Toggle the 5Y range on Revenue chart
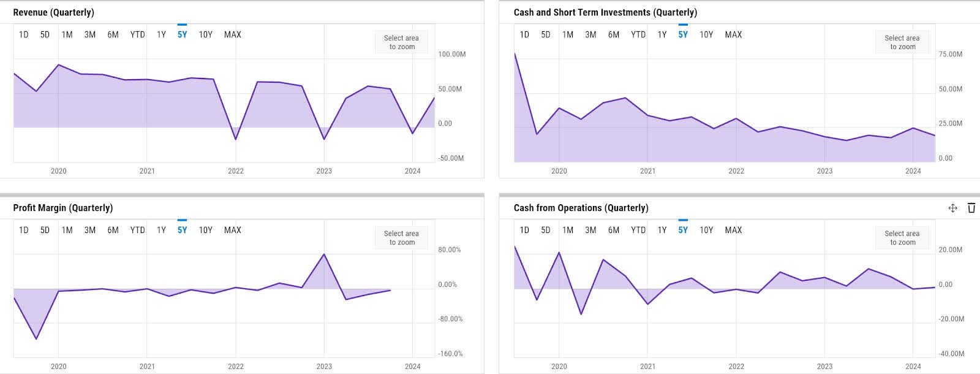Viewport: 980px width, 374px height. 181,35
